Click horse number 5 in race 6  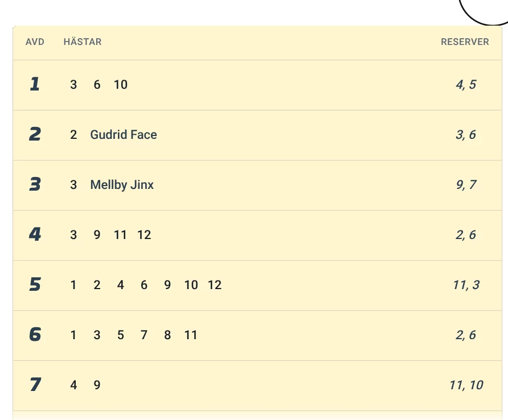121,335
